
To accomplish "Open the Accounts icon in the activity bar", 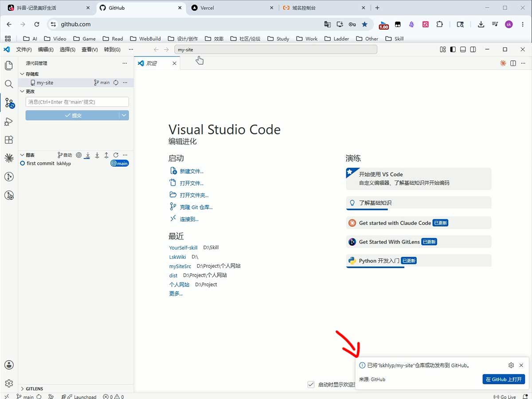I will point(9,365).
